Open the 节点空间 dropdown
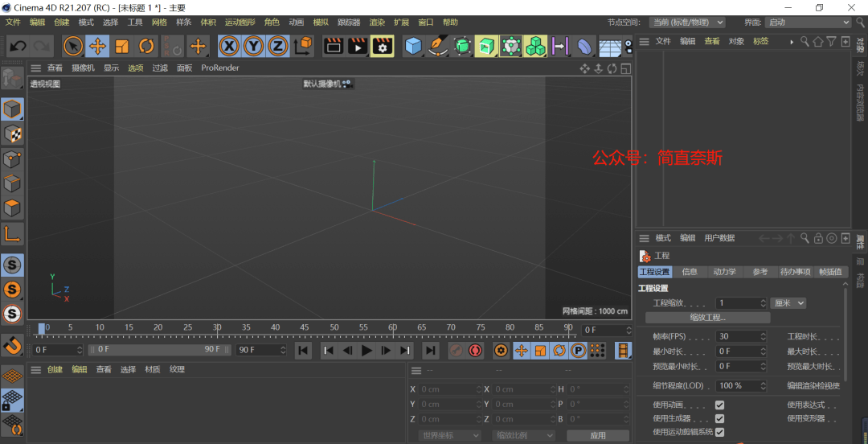This screenshot has width=868, height=444. [x=687, y=23]
